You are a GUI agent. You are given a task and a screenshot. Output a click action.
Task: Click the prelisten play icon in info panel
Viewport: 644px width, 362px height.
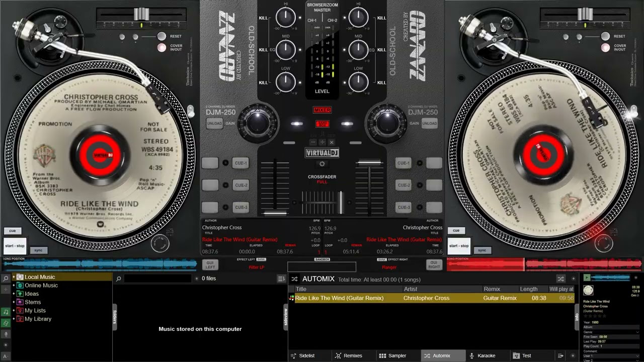click(x=587, y=278)
